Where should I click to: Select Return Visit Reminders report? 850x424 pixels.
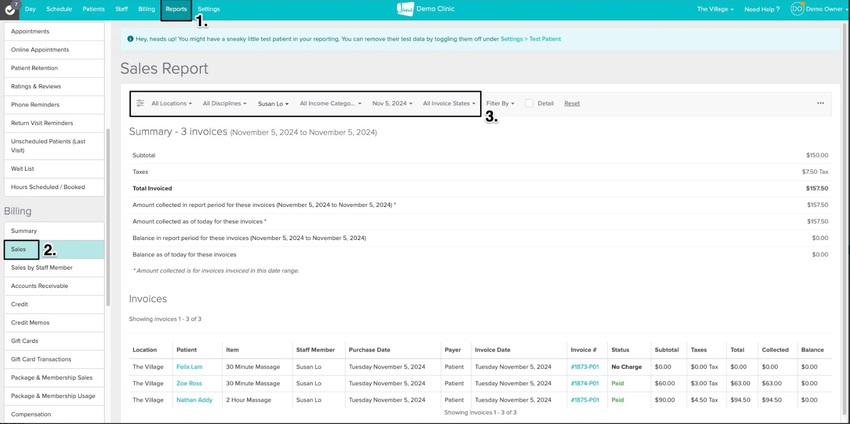point(54,123)
